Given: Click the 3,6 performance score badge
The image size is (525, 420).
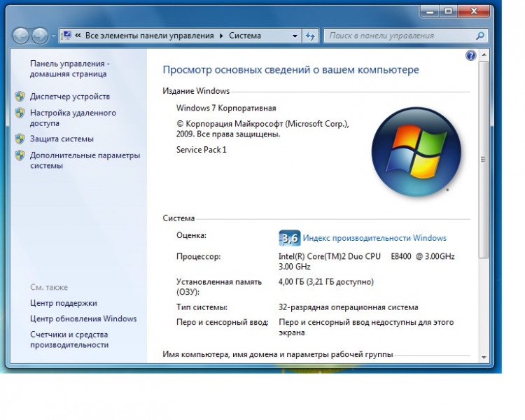Looking at the screenshot, I should (x=289, y=238).
